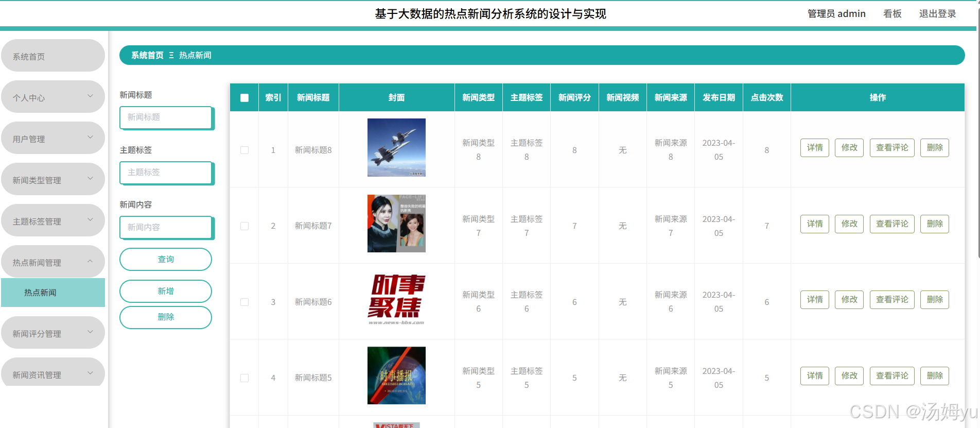The height and width of the screenshot is (428, 980).
Task: Click 系统首页 in the breadcrumb
Action: coord(147,55)
